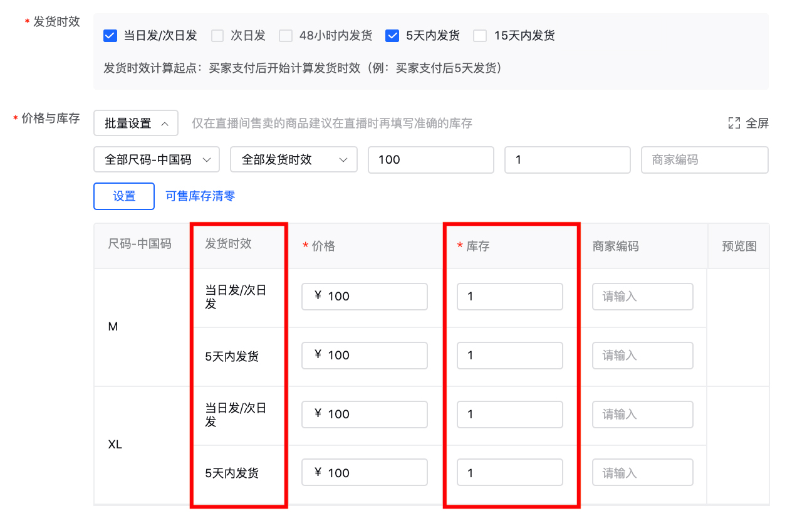The height and width of the screenshot is (518, 812).
Task: Focus the batch price field showing 100
Action: point(430,160)
